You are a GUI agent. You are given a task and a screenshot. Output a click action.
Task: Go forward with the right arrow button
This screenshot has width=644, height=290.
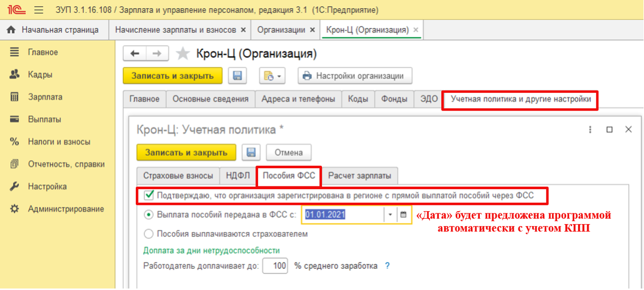157,54
